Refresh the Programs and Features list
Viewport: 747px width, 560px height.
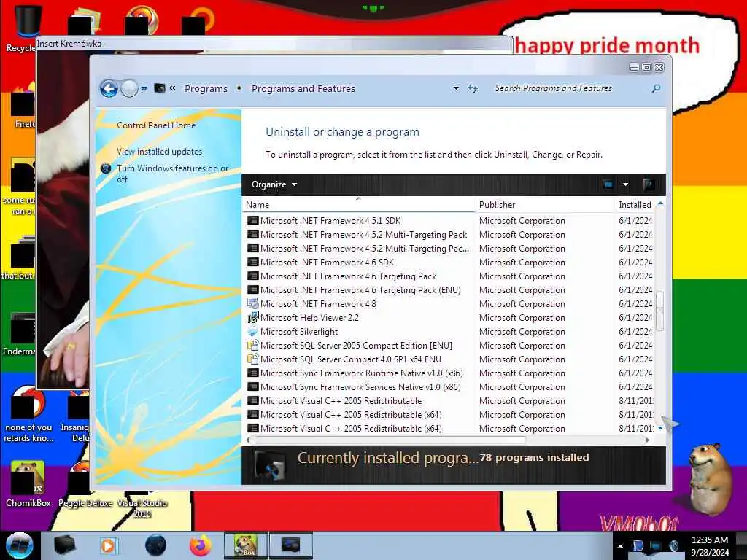pos(473,88)
